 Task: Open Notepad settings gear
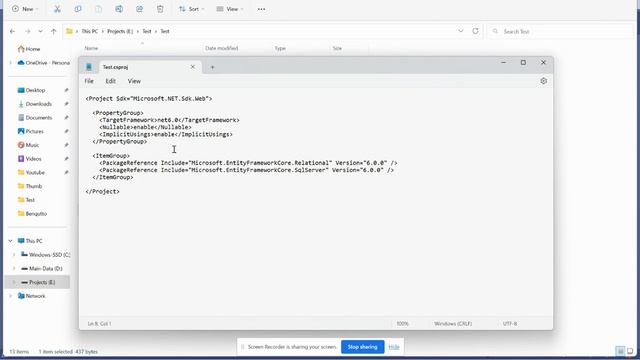(543, 81)
